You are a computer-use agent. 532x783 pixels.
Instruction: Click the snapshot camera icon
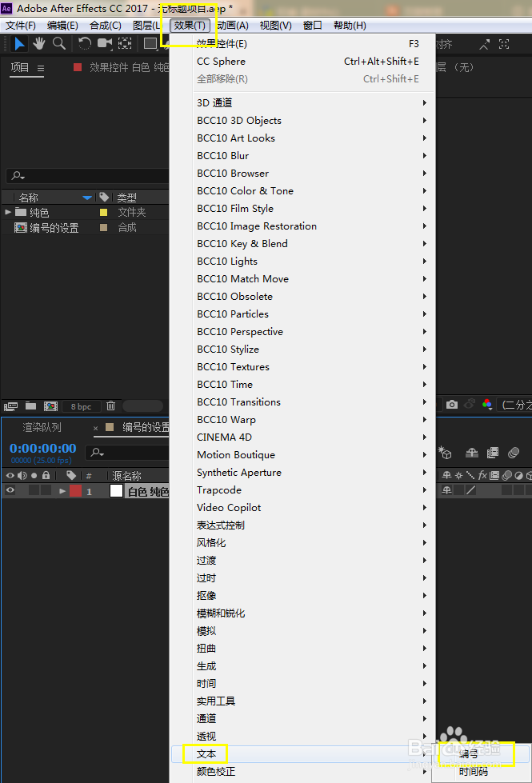[451, 405]
